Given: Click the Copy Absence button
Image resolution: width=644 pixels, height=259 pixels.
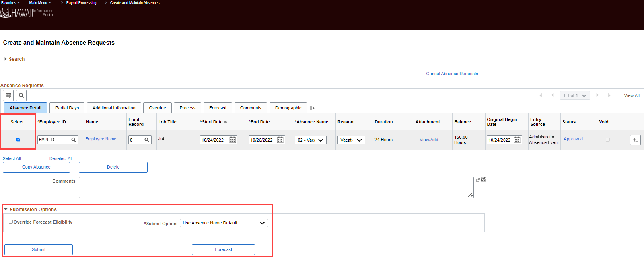Looking at the screenshot, I should click(36, 167).
